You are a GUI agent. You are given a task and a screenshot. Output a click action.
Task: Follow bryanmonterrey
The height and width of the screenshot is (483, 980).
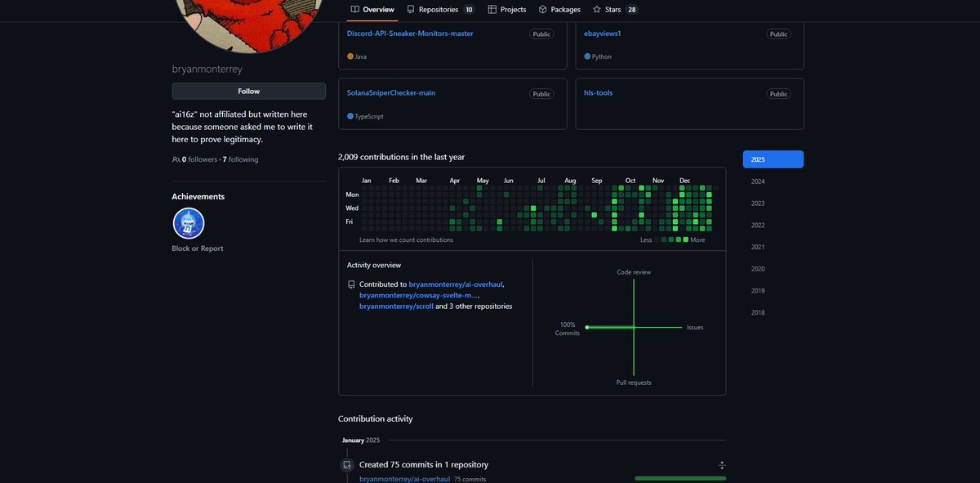[248, 92]
